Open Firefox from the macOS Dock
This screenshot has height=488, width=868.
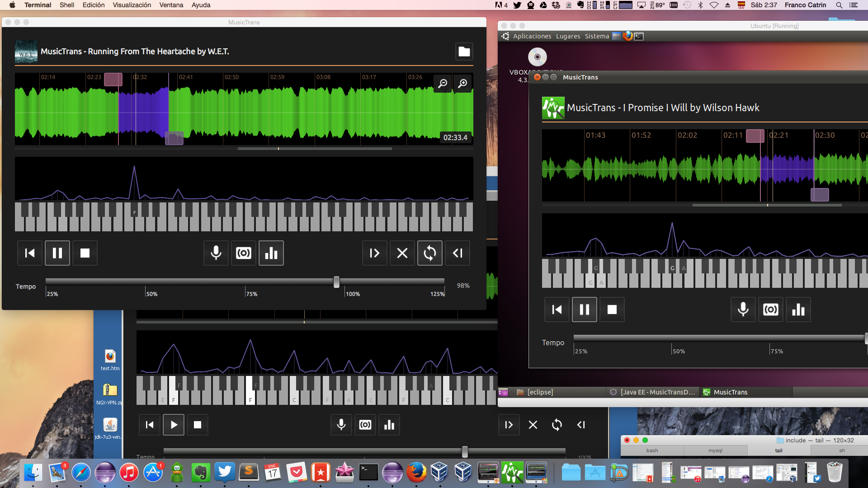click(416, 473)
